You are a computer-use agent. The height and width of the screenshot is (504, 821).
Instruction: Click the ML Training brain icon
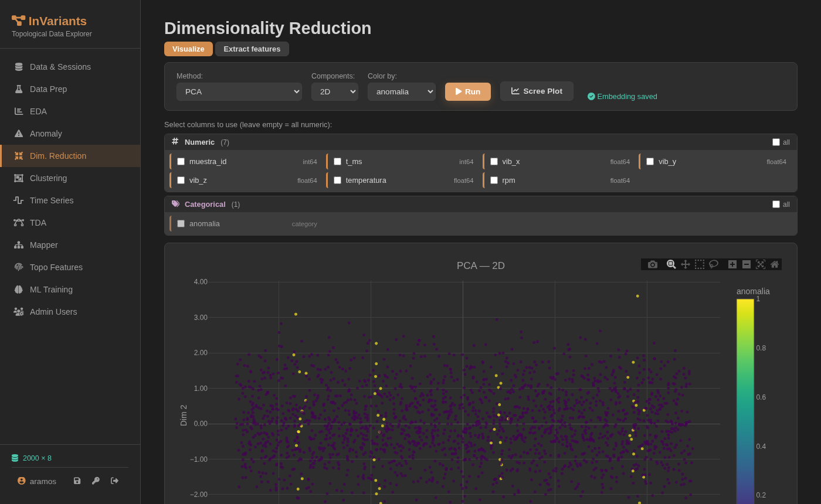19,290
